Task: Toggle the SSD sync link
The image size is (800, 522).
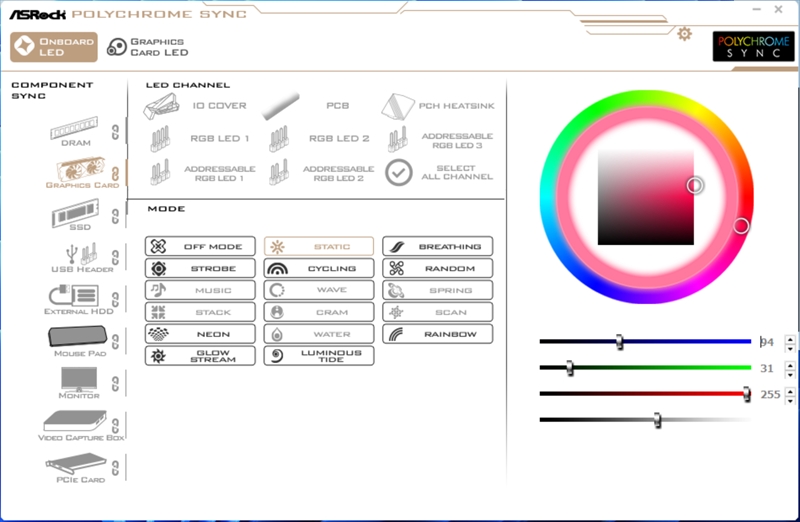Action: (x=115, y=216)
